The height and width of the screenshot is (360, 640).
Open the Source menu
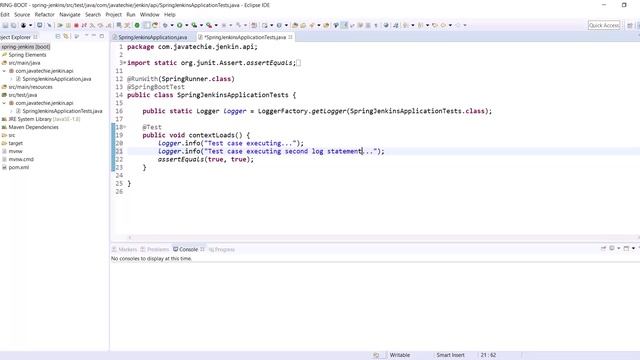[22, 15]
